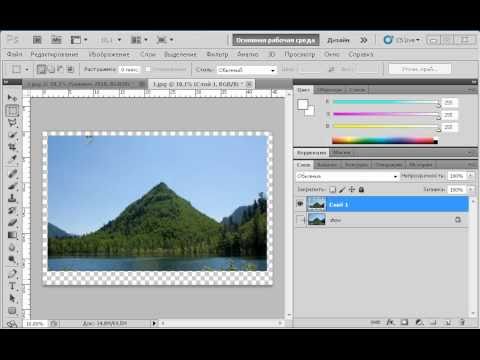This screenshot has width=480, height=360.
Task: Open the tool preset picker arrow
Action: tap(27, 70)
